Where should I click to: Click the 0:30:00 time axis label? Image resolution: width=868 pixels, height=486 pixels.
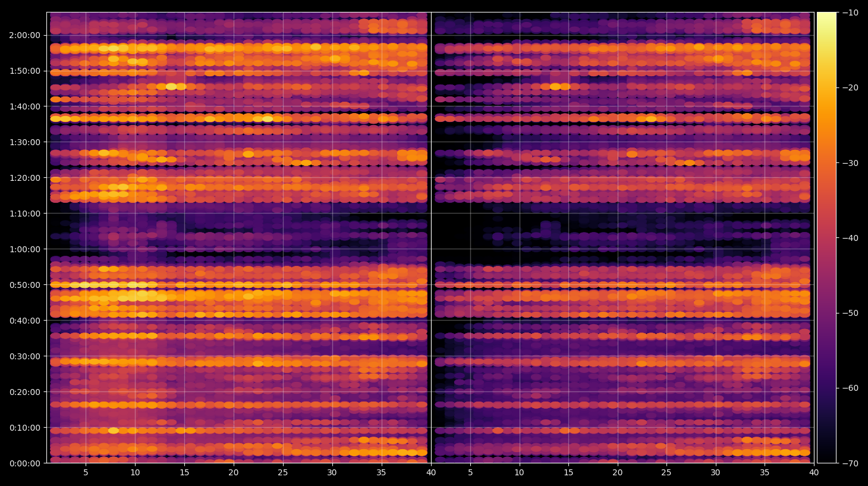pos(24,356)
